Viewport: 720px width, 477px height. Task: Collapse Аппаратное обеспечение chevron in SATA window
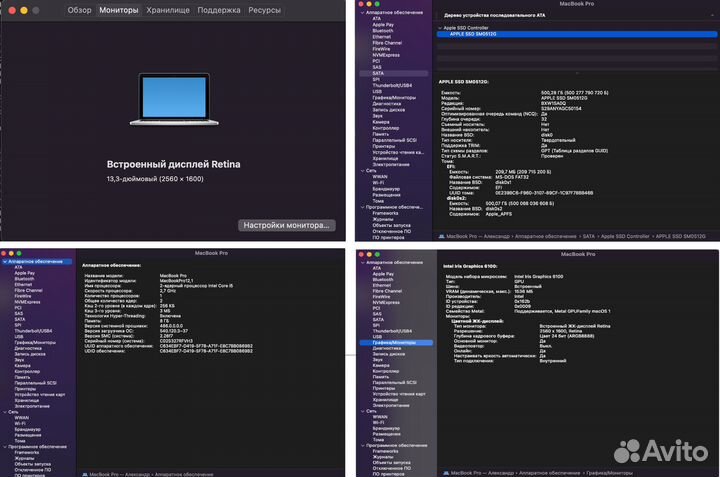[363, 12]
